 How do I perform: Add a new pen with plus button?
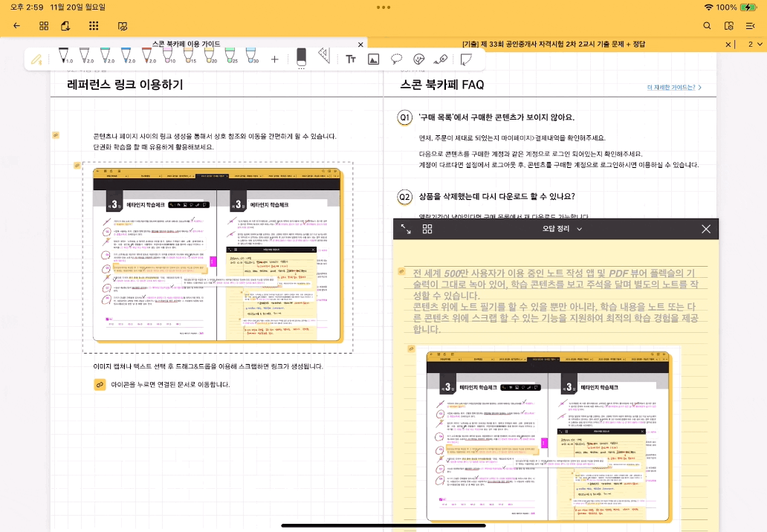pyautogui.click(x=275, y=59)
